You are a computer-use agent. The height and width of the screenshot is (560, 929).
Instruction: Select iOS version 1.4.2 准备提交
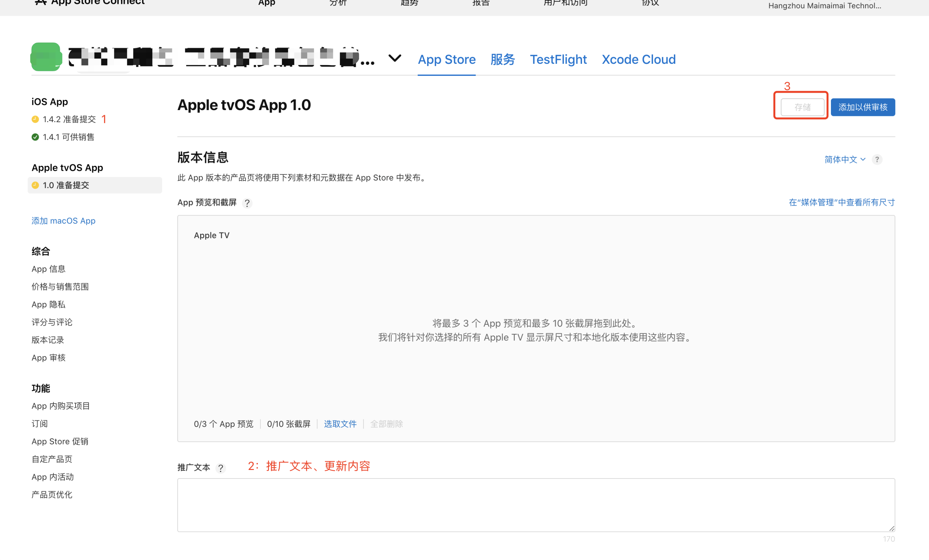(69, 119)
